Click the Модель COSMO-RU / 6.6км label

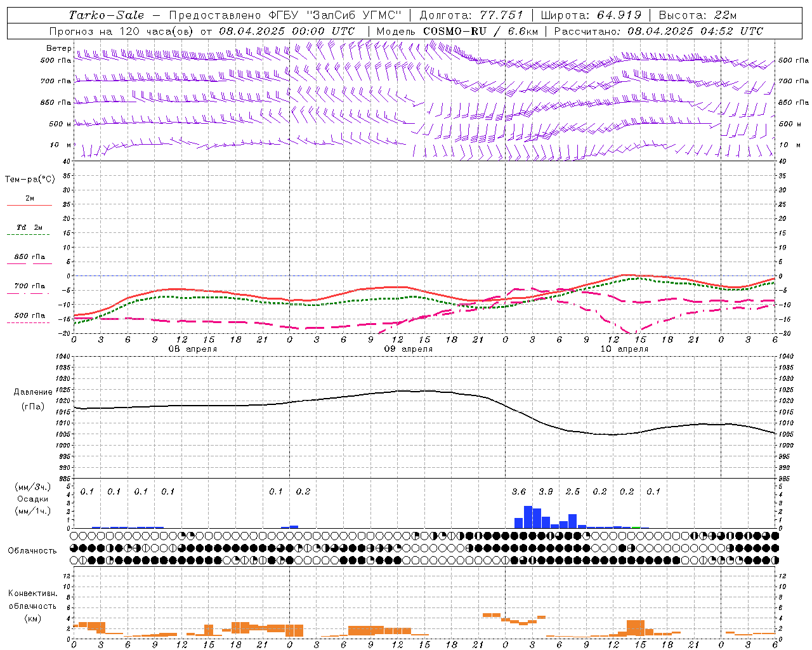[x=457, y=31]
